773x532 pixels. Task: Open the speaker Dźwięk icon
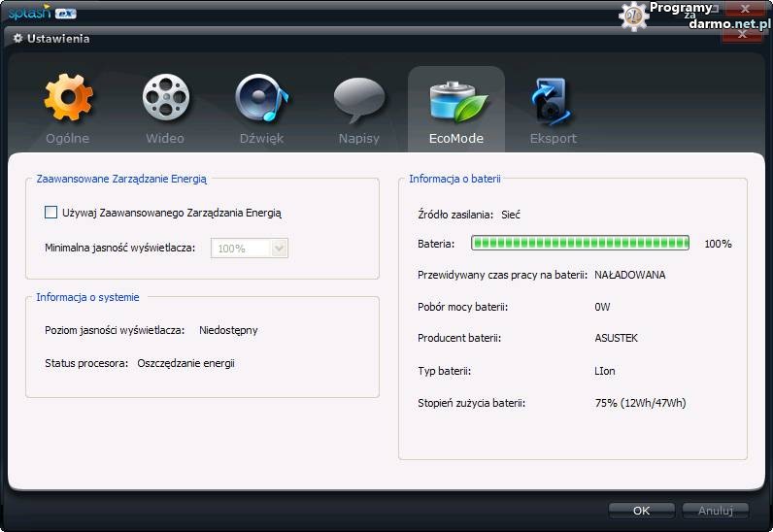tap(261, 99)
